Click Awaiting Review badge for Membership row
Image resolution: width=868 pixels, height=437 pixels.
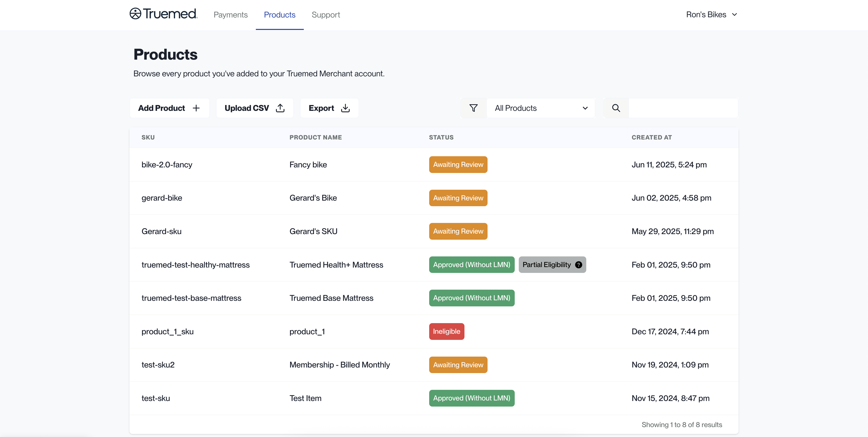pyautogui.click(x=458, y=365)
